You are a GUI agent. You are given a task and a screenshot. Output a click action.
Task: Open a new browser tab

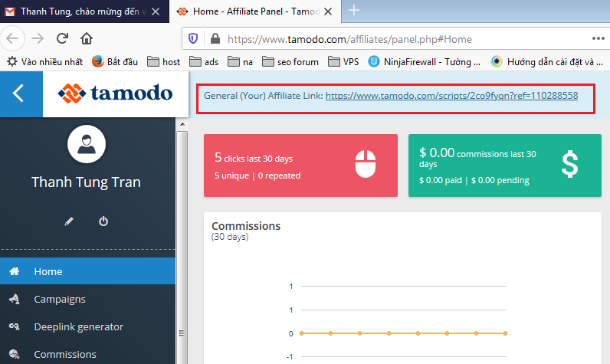click(x=353, y=11)
